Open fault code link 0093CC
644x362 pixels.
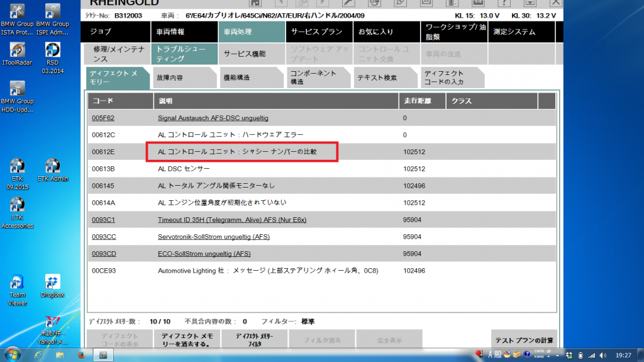(104, 237)
